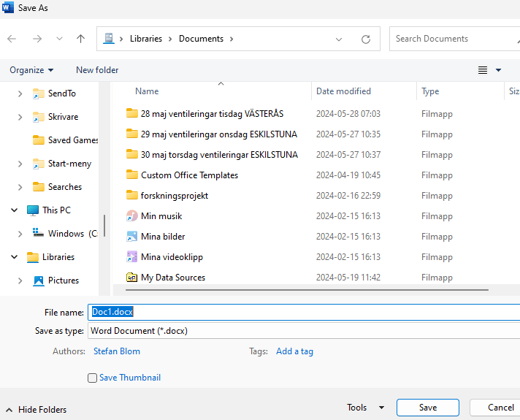Viewport: 520px width, 420px height.
Task: Open the view options dropdown arrow
Action: tap(498, 70)
